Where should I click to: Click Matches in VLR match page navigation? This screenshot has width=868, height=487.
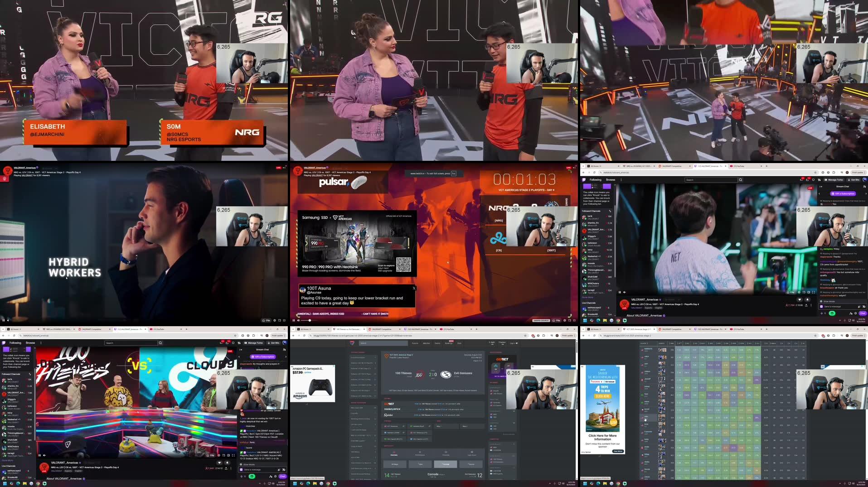click(x=426, y=343)
